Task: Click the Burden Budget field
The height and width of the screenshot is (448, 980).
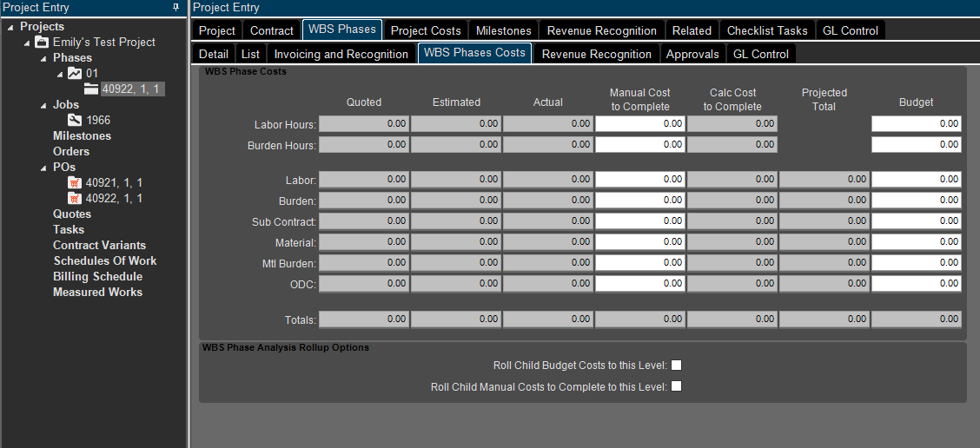Action: [917, 200]
